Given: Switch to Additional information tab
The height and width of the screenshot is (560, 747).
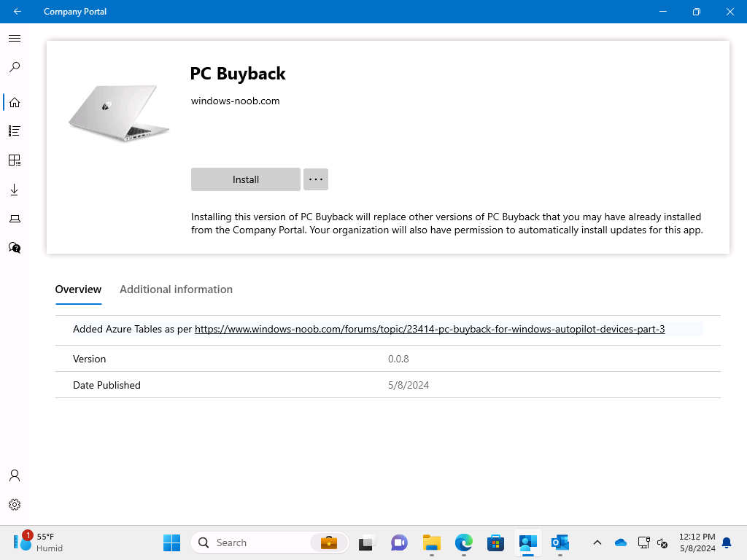Looking at the screenshot, I should pyautogui.click(x=177, y=289).
